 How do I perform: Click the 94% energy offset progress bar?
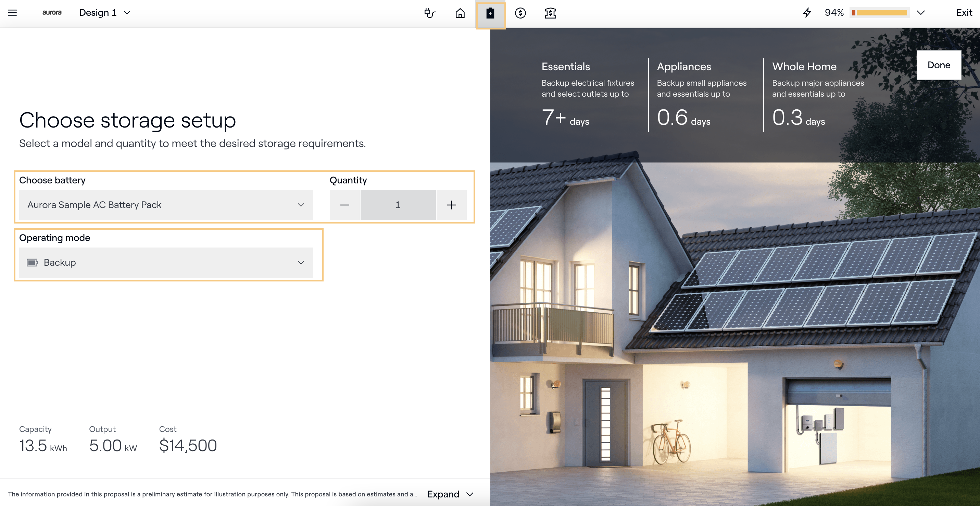tap(879, 13)
